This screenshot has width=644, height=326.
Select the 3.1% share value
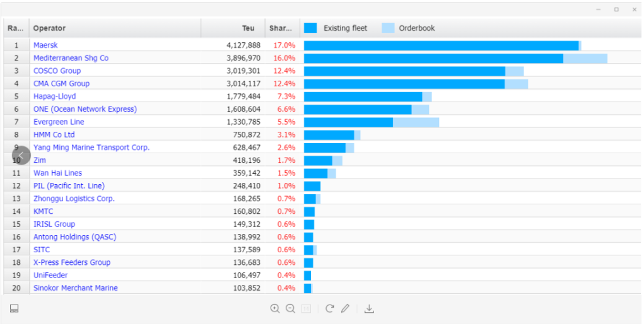[286, 134]
